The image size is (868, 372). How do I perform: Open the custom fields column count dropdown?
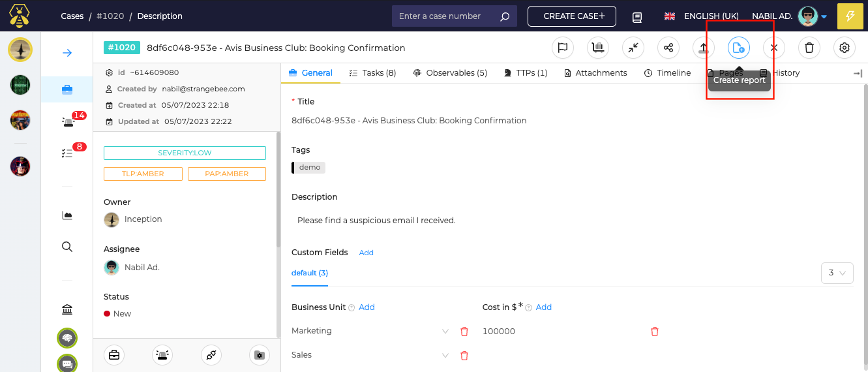(x=837, y=273)
